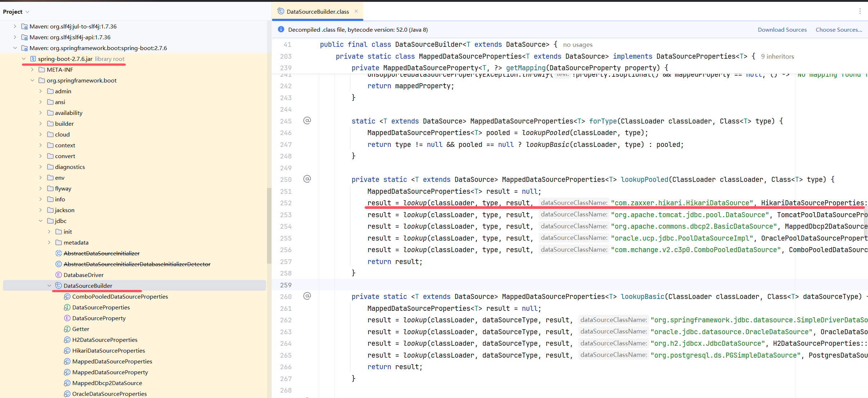Click the jul-to-slf4j library icon
The height and width of the screenshot is (398, 868).
24,26
